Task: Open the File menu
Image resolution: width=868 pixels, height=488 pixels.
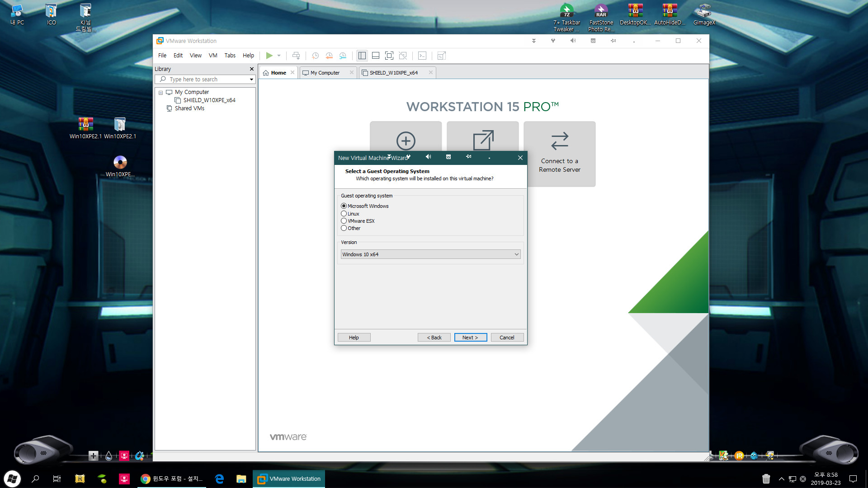Action: point(162,56)
